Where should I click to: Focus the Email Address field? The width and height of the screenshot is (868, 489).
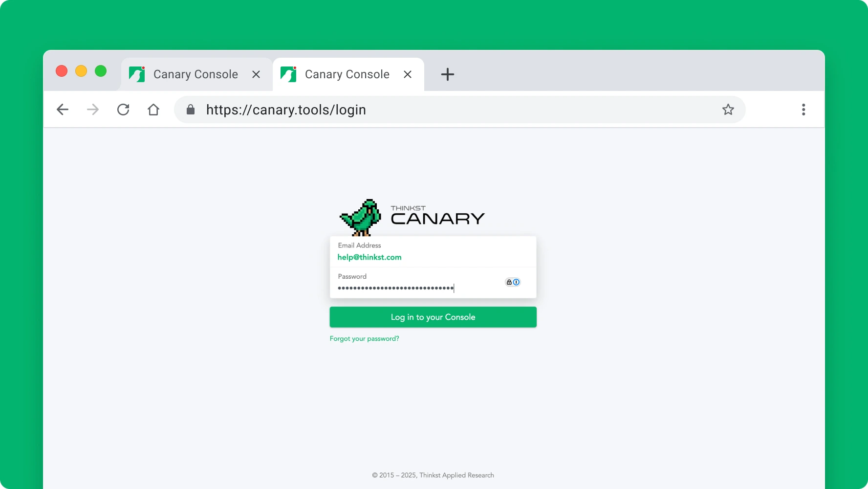tap(433, 252)
